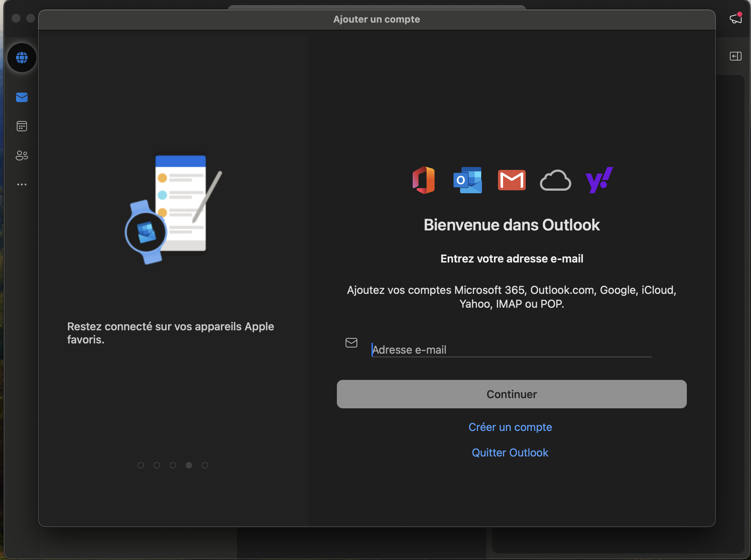Image resolution: width=751 pixels, height=560 pixels.
Task: Click the Microsoft 365 Office logo
Action: pos(424,180)
